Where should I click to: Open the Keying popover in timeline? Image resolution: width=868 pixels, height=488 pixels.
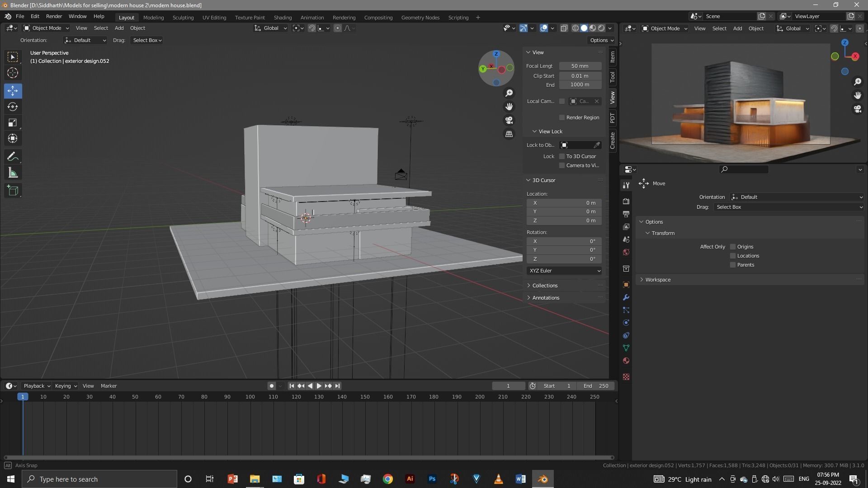(66, 386)
